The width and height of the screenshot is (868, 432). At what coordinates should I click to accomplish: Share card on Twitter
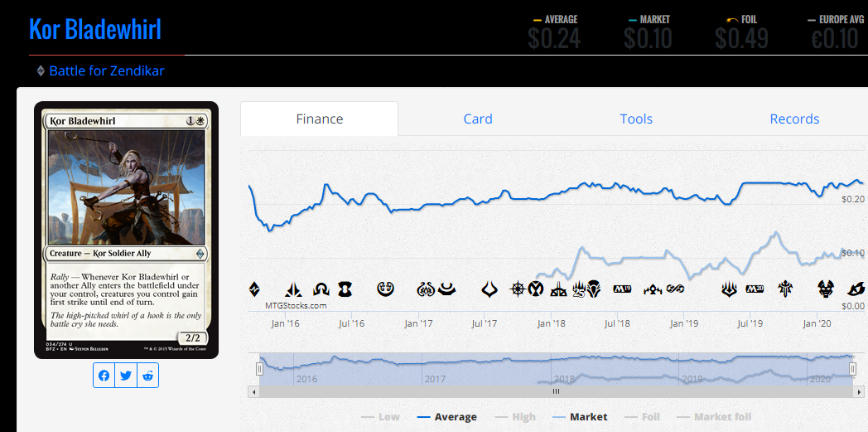126,376
